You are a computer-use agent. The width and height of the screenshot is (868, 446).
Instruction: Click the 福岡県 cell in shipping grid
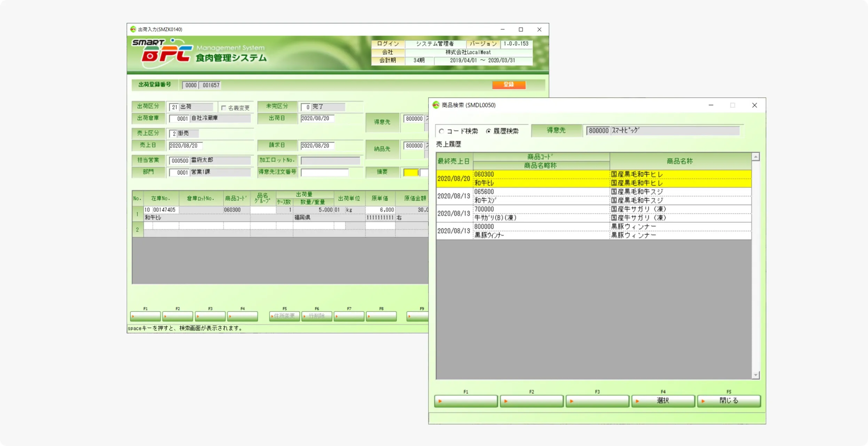point(329,217)
